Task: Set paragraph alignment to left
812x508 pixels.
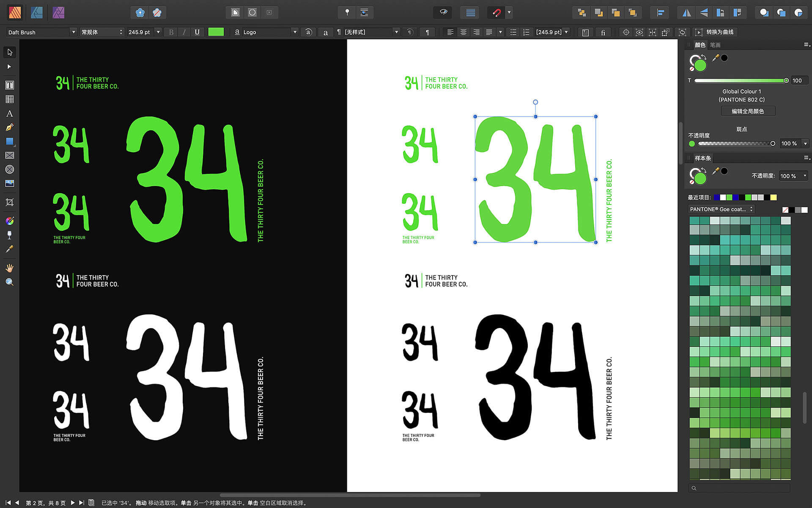Action: coord(450,32)
